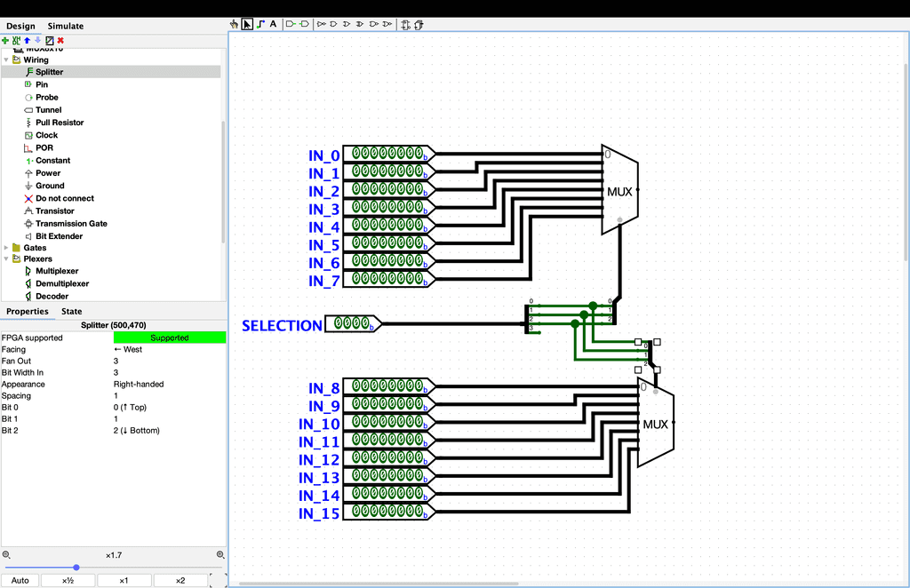Click the ×2 zoom button
Viewport: 910px width, 588px height.
(180, 581)
